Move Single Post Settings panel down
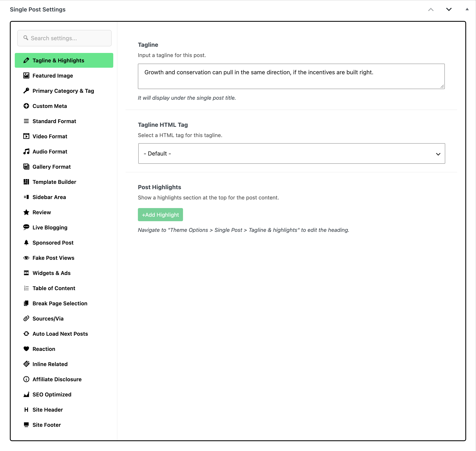Image resolution: width=476 pixels, height=451 pixels. pos(449,10)
